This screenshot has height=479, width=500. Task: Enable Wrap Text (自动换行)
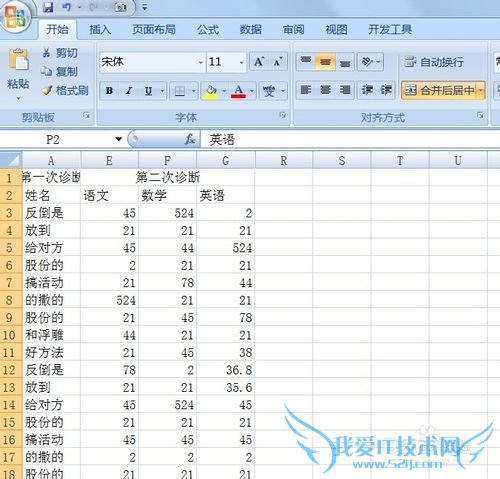[x=434, y=62]
